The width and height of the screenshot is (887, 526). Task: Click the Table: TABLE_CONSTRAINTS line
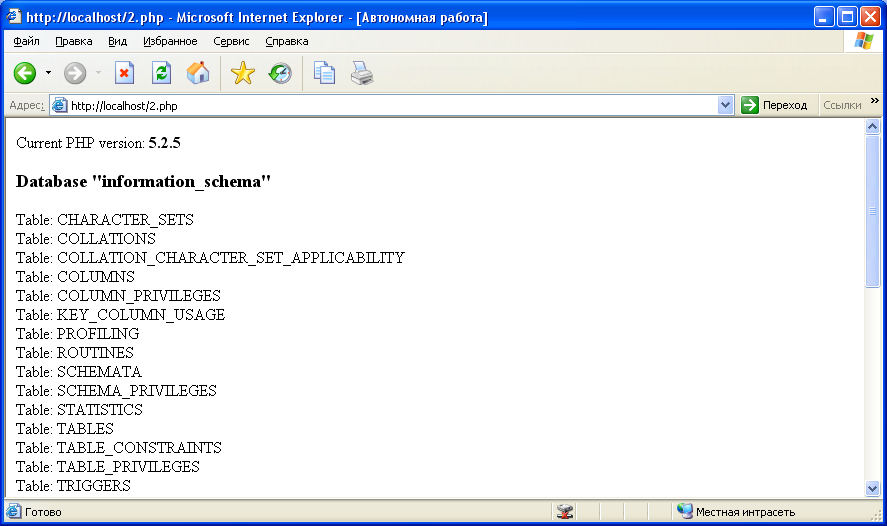click(119, 448)
